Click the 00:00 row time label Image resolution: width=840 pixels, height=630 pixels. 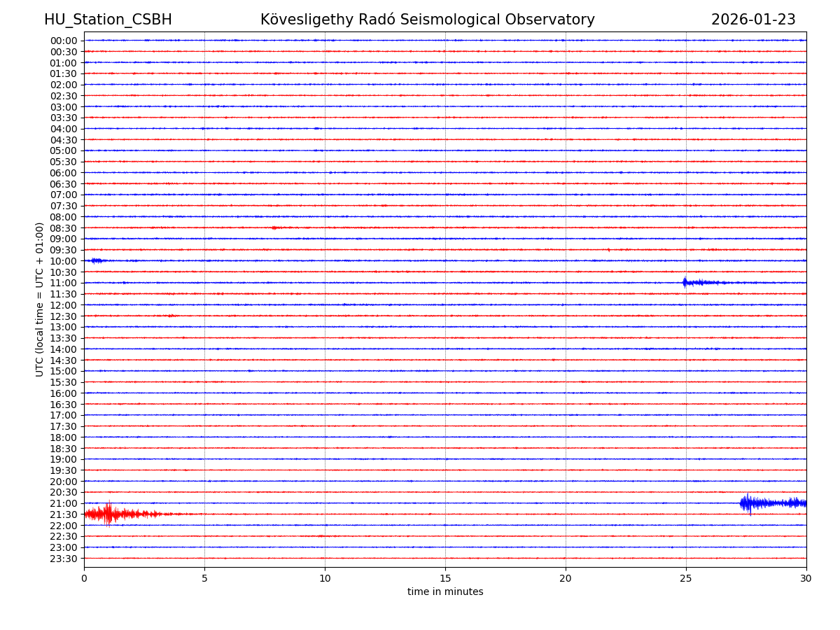tap(63, 41)
